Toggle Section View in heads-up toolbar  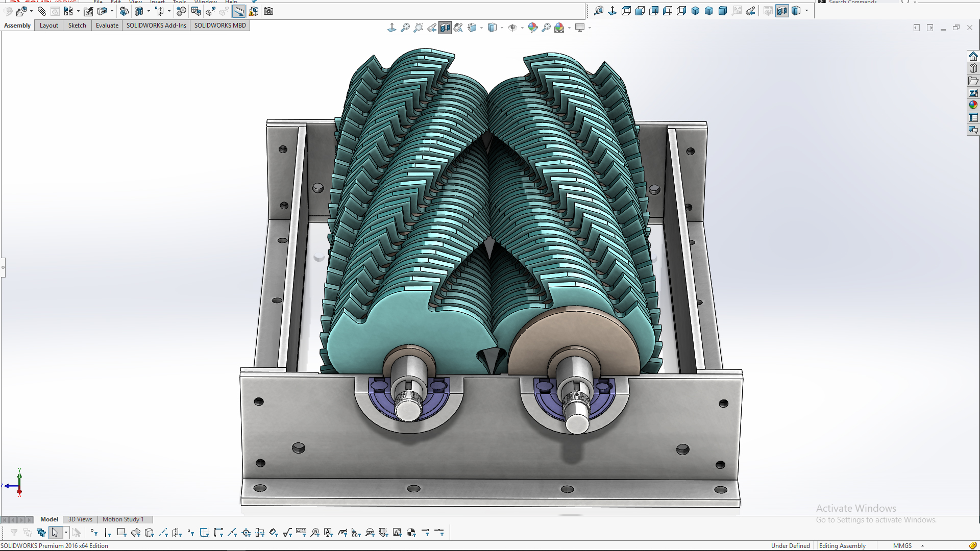pyautogui.click(x=445, y=28)
